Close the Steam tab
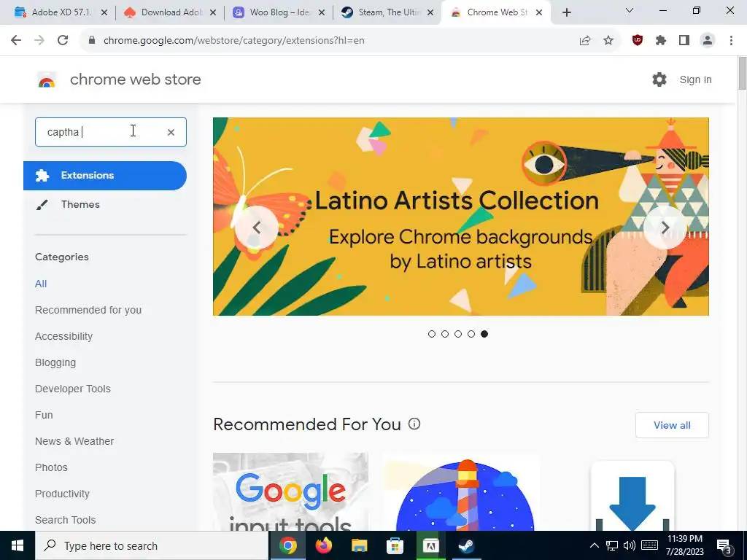747x560 pixels. tap(430, 13)
